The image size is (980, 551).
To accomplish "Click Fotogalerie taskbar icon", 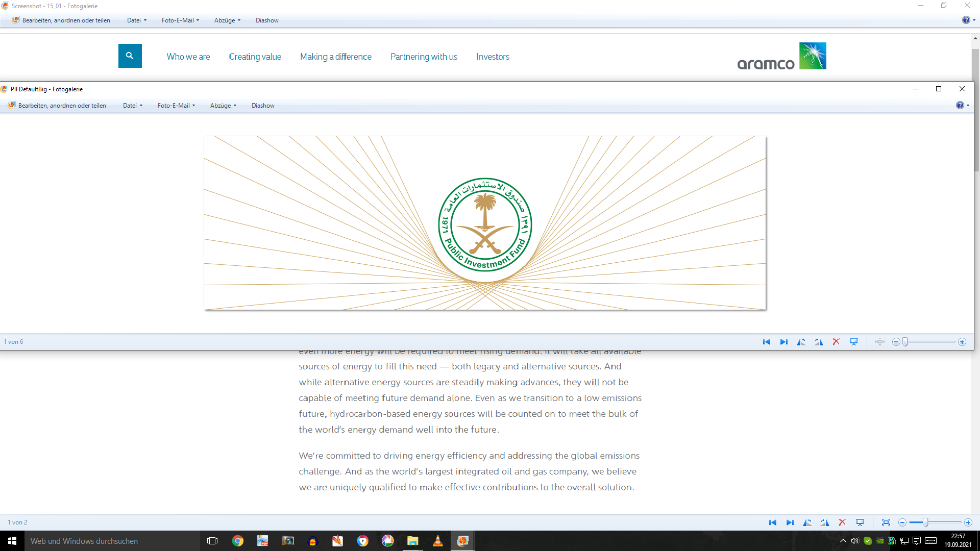I will (x=463, y=541).
